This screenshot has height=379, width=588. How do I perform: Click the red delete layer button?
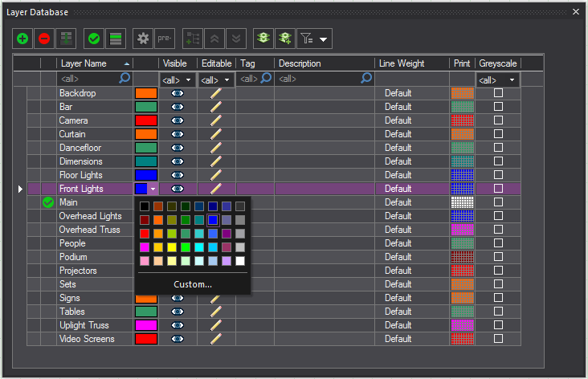44,39
